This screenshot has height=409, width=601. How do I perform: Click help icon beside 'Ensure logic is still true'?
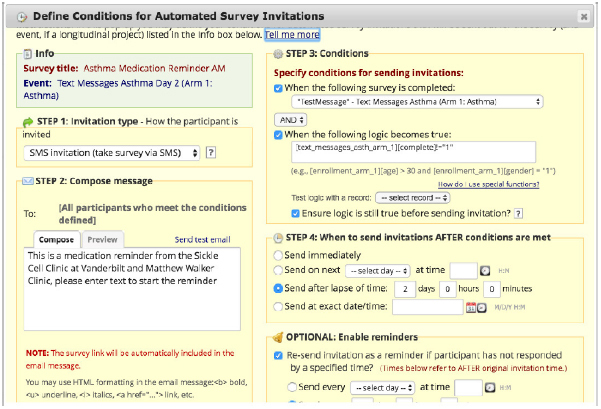coord(518,214)
